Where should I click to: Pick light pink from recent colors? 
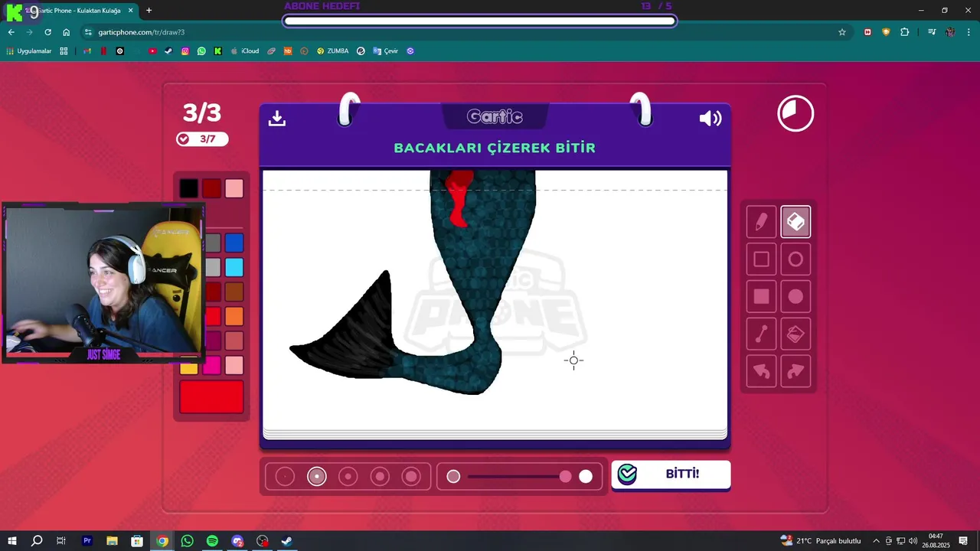coord(234,188)
